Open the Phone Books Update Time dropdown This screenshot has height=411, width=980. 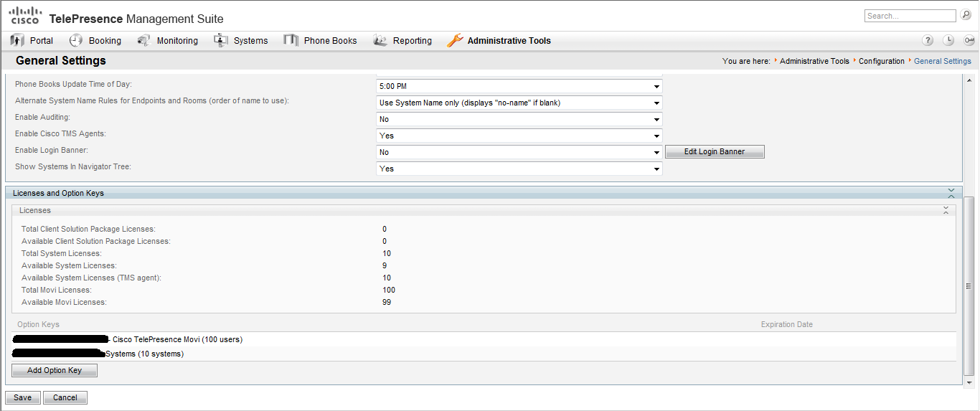[519, 86]
